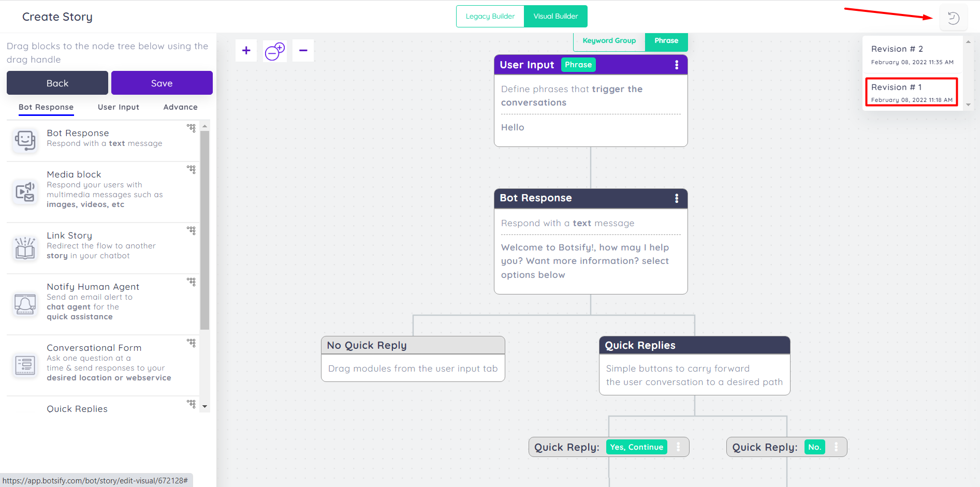Click the No. quick reply tag
This screenshot has width=980, height=487.
(x=814, y=447)
